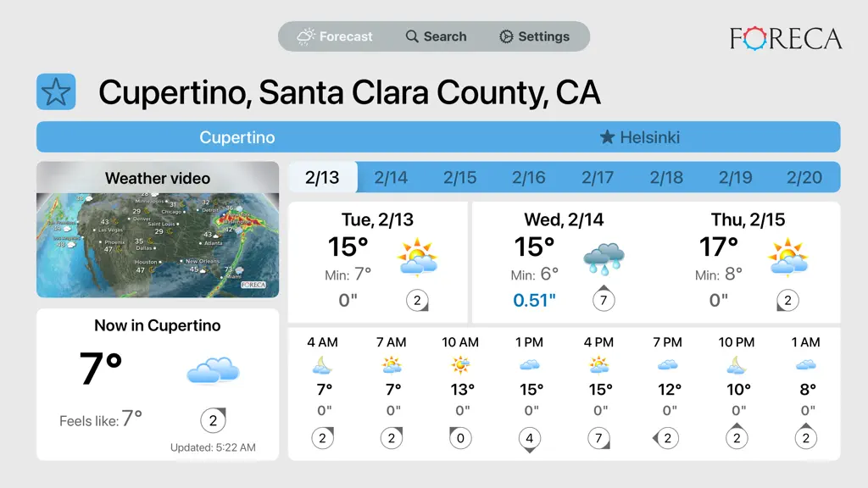Open the Search tab
Image resolution: width=868 pixels, height=488 pixels.
(437, 36)
